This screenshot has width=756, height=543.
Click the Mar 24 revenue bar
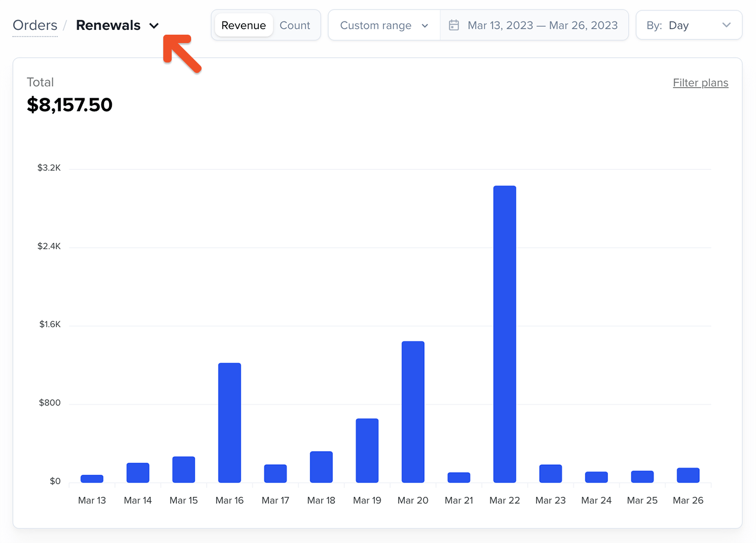pyautogui.click(x=596, y=477)
